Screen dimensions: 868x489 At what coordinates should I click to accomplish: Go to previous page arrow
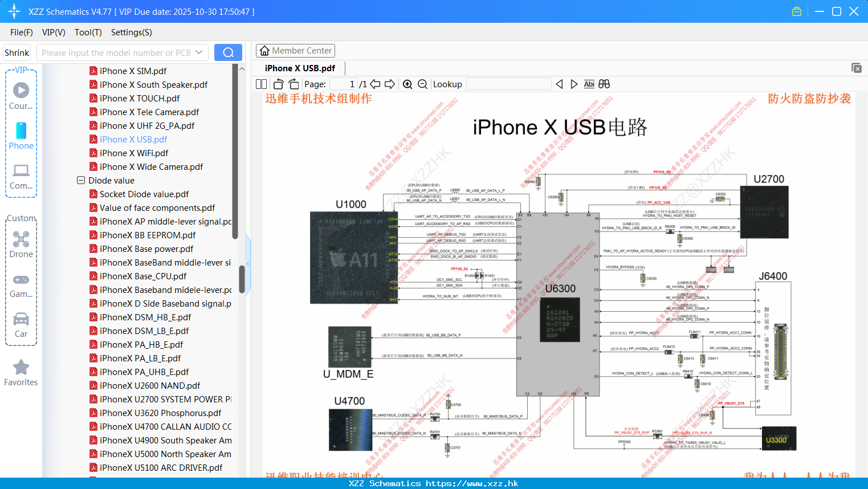(x=375, y=84)
